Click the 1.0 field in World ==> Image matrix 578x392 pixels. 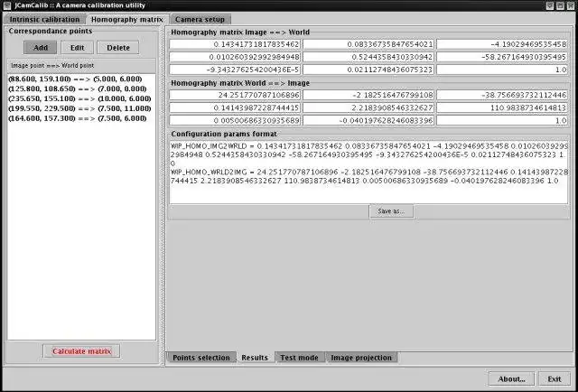[502, 120]
